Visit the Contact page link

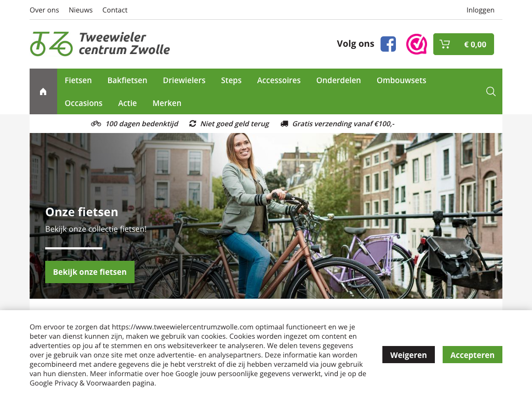(115, 10)
